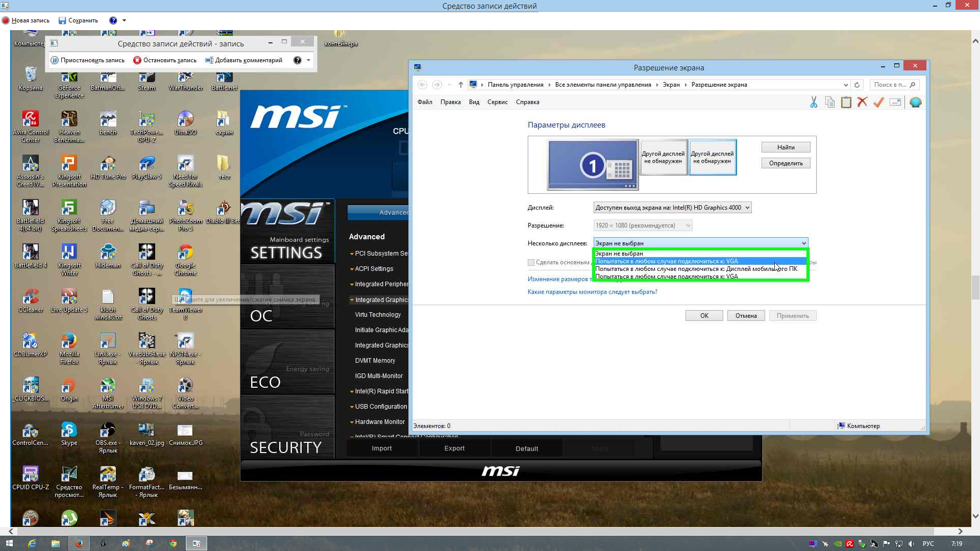Click the 'Поиск' search field

point(890,85)
